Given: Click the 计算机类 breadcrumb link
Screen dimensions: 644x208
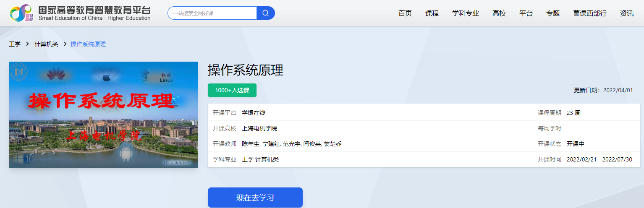Looking at the screenshot, I should click(x=46, y=44).
